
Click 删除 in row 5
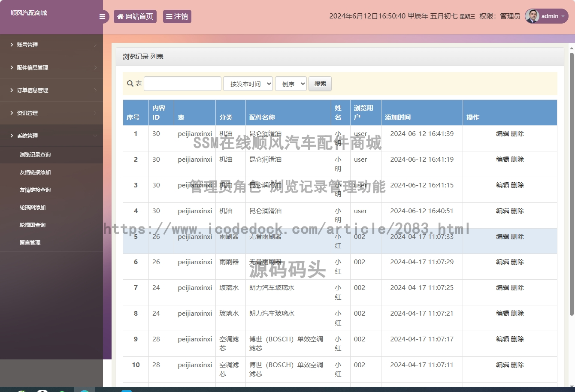coord(517,237)
